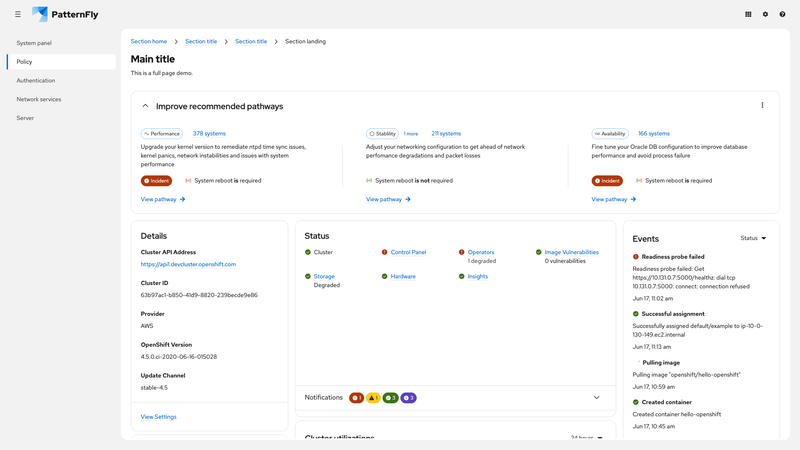Open the Control Panel status link
This screenshot has width=800, height=450.
tap(408, 252)
